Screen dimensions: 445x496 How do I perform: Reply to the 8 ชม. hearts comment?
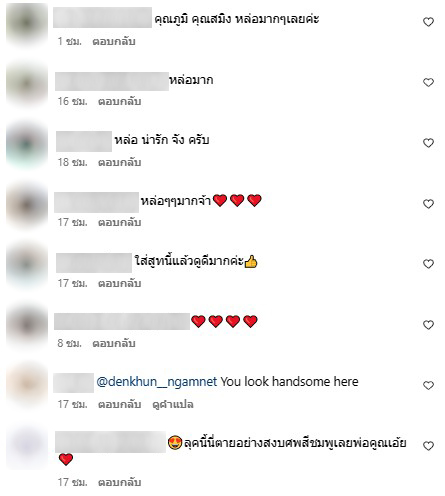tap(114, 343)
